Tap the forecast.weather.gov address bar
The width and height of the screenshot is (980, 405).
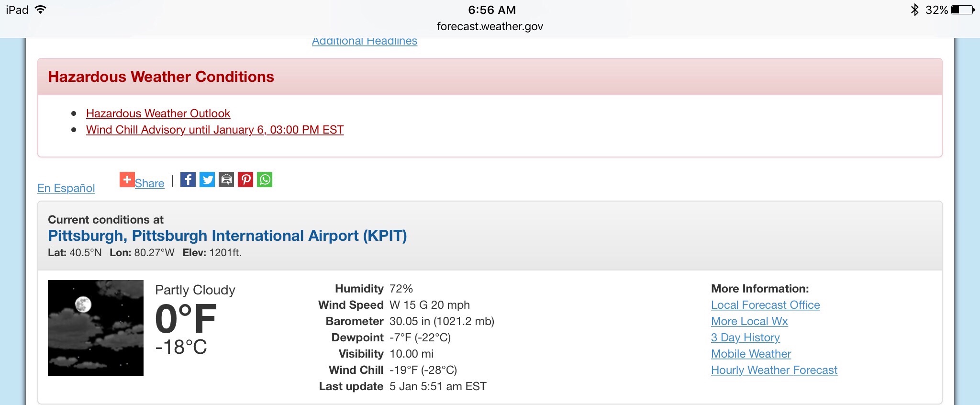(x=490, y=26)
